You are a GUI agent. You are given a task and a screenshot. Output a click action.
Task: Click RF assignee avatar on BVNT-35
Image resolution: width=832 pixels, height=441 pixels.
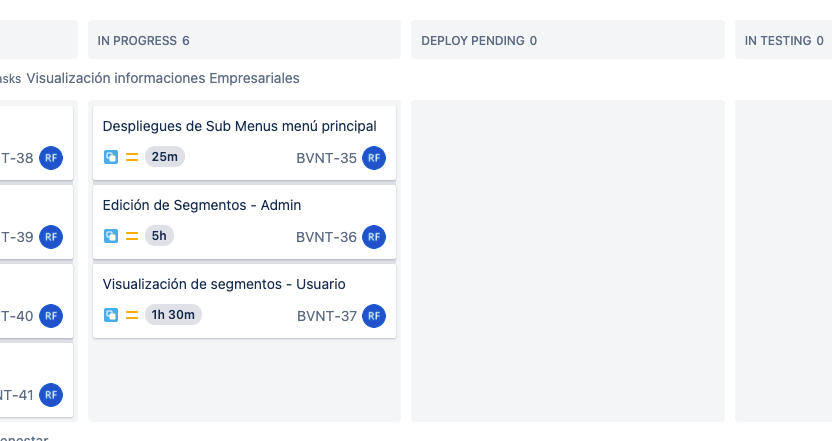pos(374,158)
